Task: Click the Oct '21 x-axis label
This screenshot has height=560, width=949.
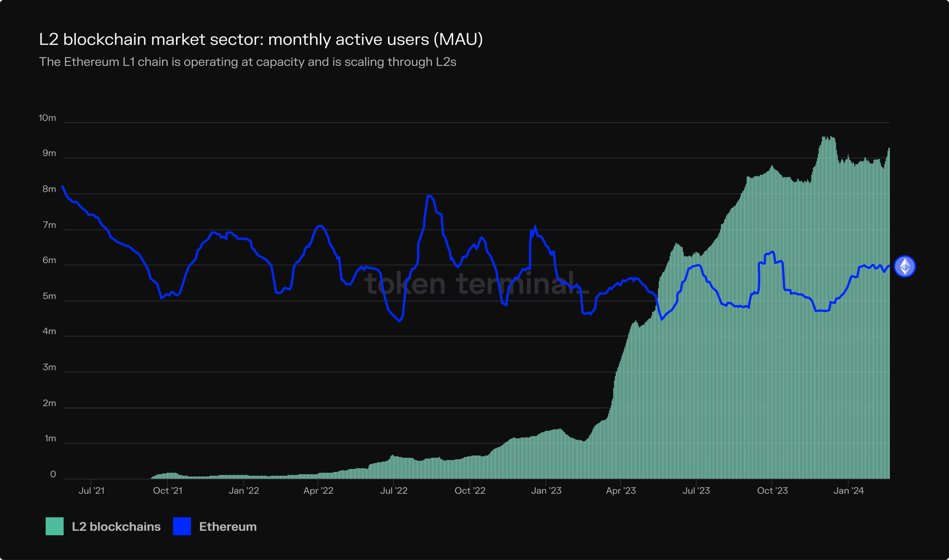Action: [x=168, y=490]
